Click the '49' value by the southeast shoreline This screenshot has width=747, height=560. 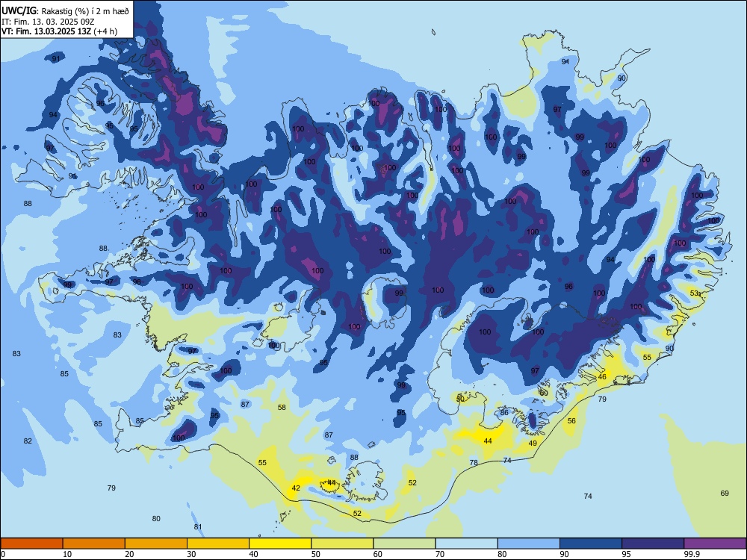click(533, 443)
